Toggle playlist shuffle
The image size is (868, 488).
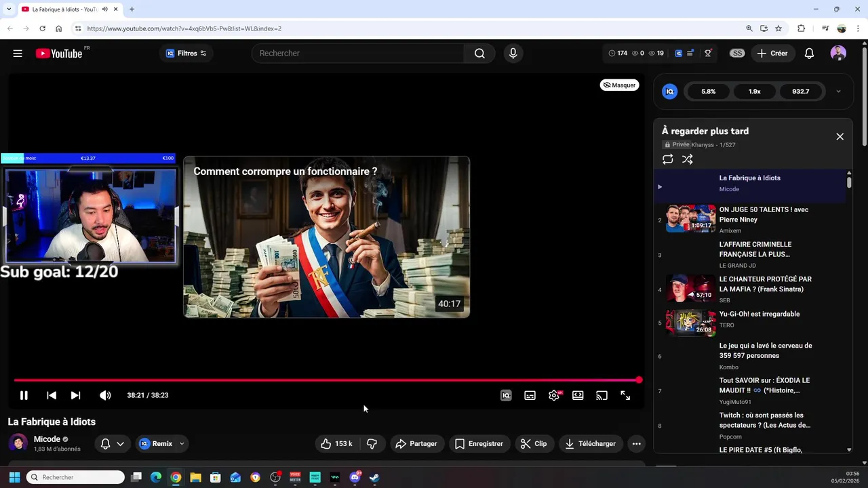coord(688,159)
